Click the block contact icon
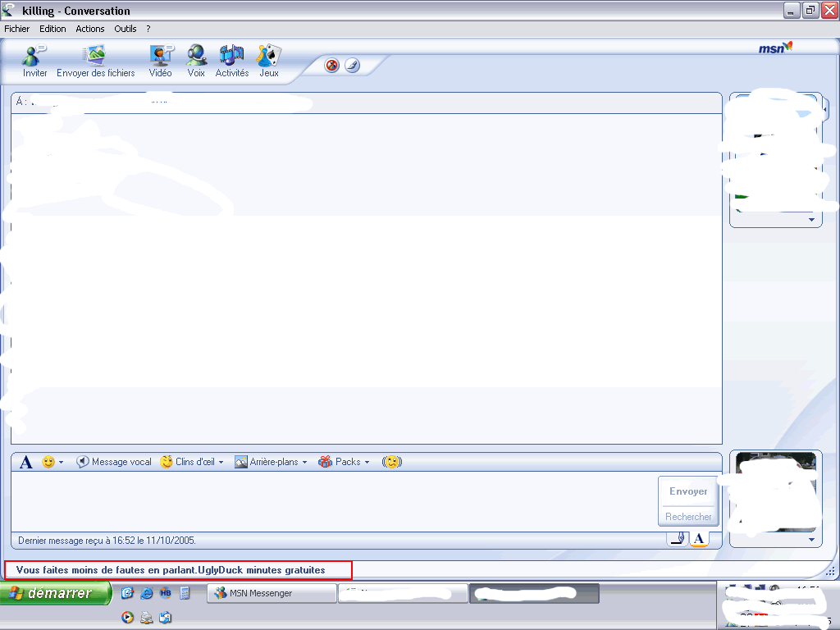This screenshot has width=840, height=630. [332, 66]
